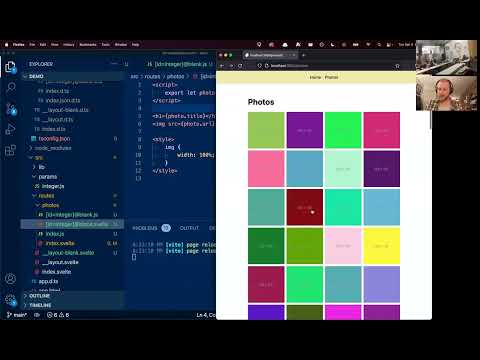
Task: Click the Apple menu icon
Action: click(x=7, y=44)
